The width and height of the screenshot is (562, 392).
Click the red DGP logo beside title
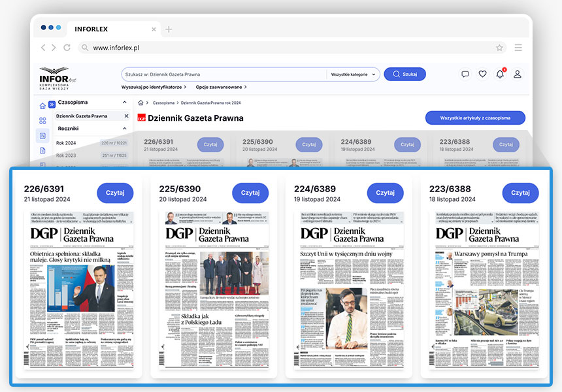142,118
